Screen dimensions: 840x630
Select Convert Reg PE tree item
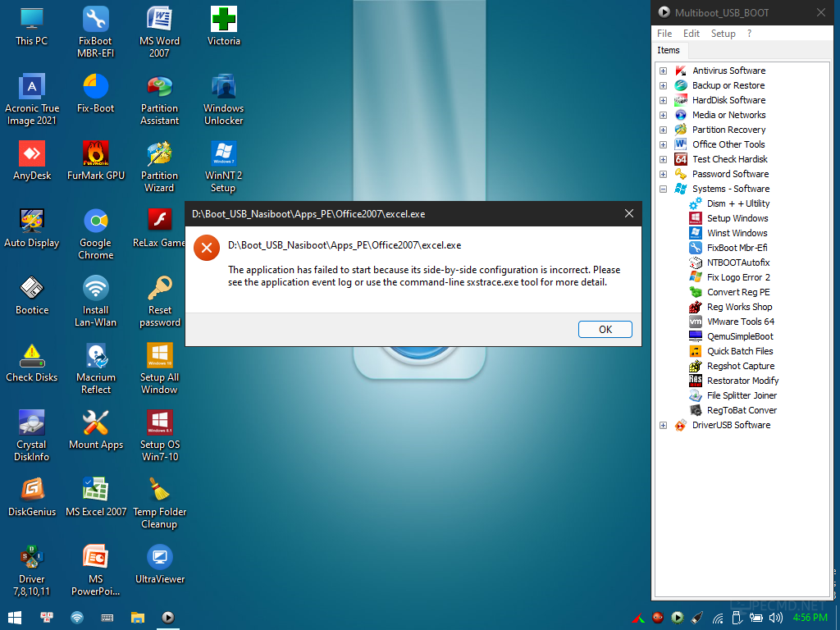738,292
